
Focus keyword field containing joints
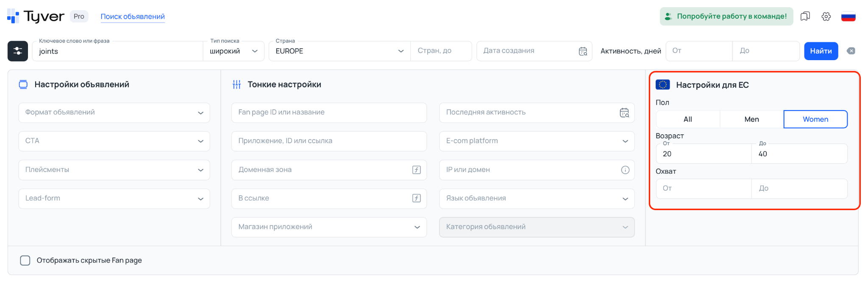118,51
